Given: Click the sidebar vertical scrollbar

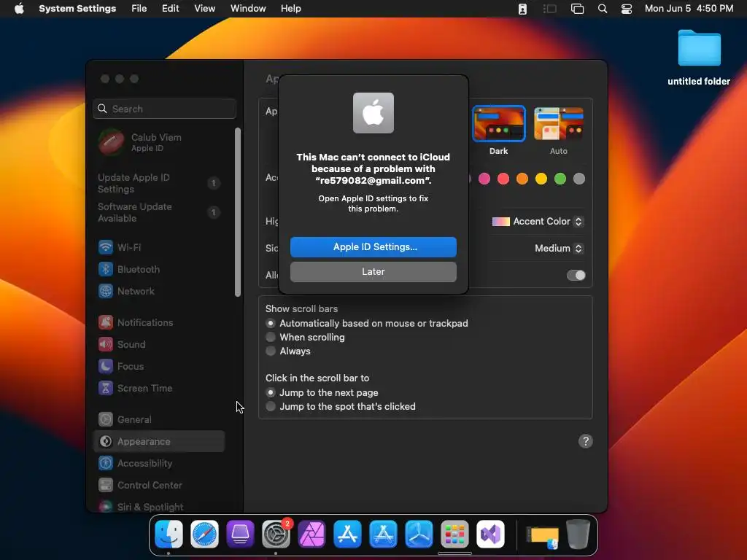Looking at the screenshot, I should 238,212.
